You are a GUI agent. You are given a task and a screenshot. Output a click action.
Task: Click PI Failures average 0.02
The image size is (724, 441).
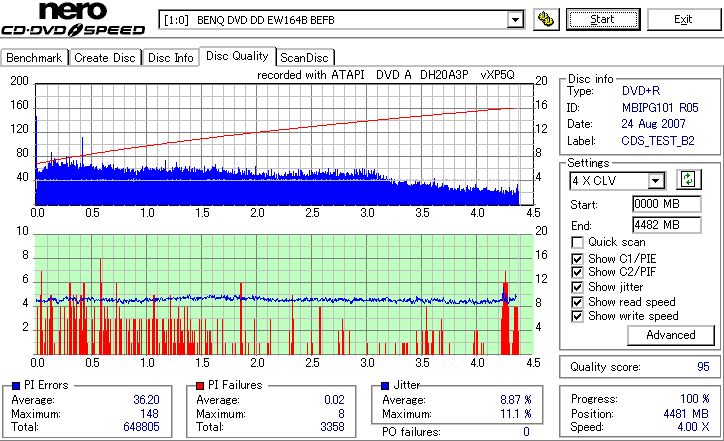334,399
